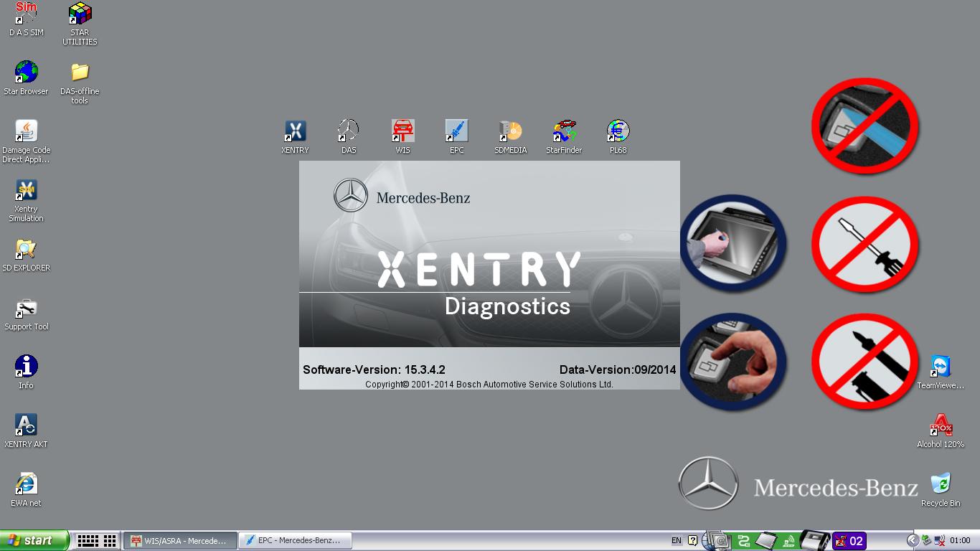Screen dimensions: 980x551
Task: Open the Start menu
Action: (32, 540)
